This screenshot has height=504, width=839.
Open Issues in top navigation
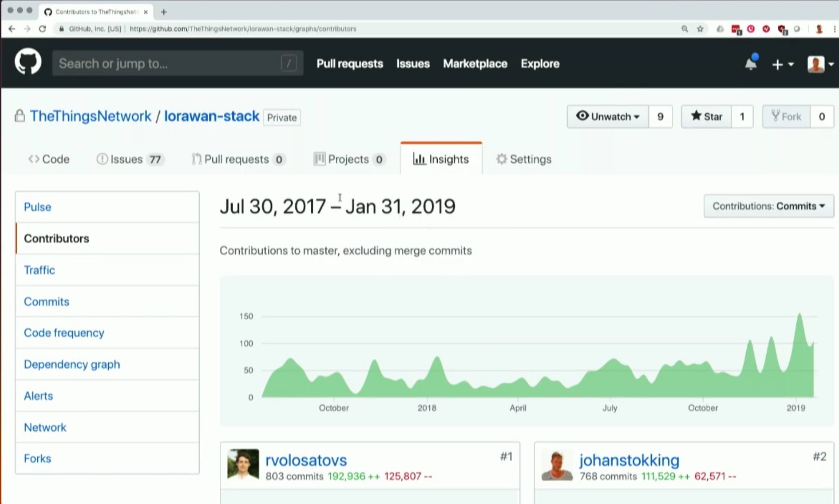pos(413,63)
